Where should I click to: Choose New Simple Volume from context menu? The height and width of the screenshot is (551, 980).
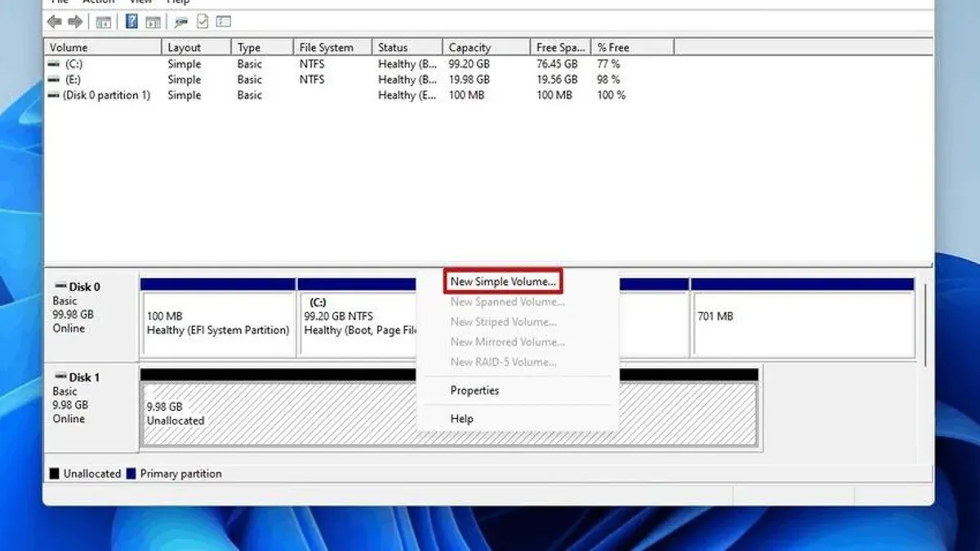coord(503,282)
